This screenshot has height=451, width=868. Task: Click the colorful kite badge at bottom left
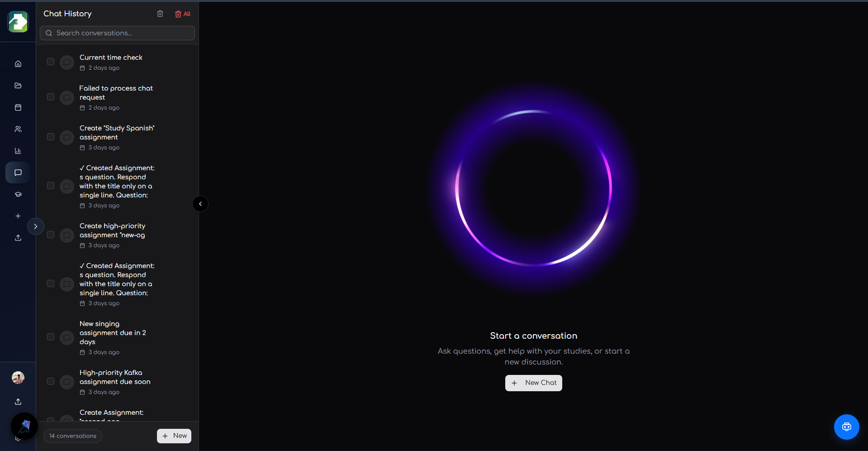[x=24, y=426]
